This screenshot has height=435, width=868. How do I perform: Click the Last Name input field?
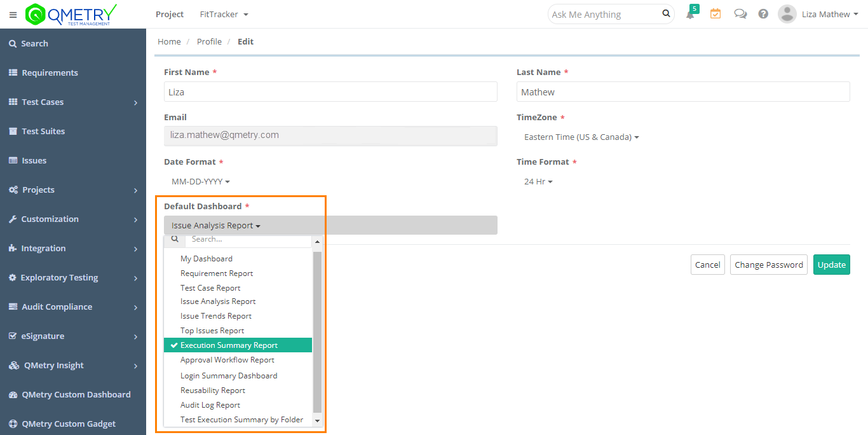[x=682, y=92]
